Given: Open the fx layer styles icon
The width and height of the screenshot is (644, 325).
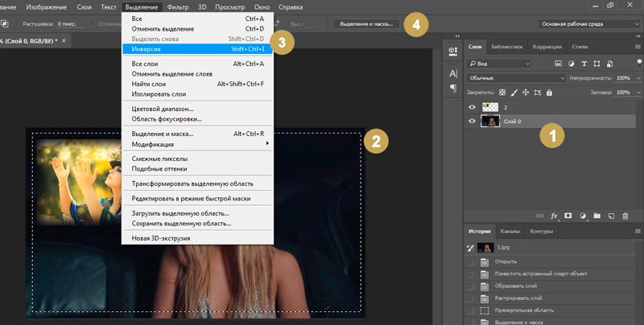Looking at the screenshot, I should (554, 216).
